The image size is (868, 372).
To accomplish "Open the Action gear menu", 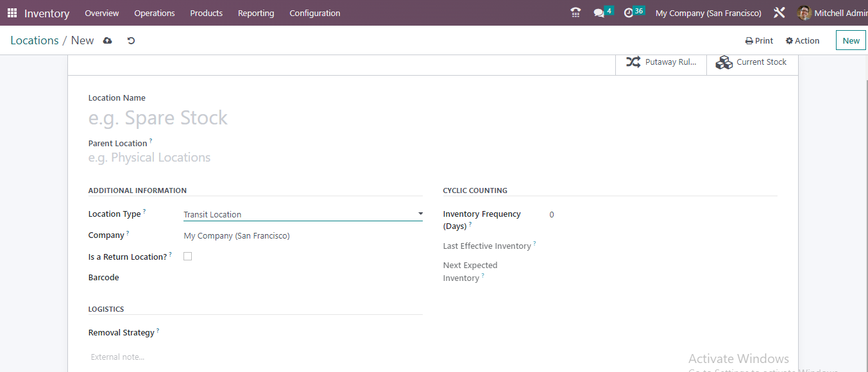I will point(802,40).
